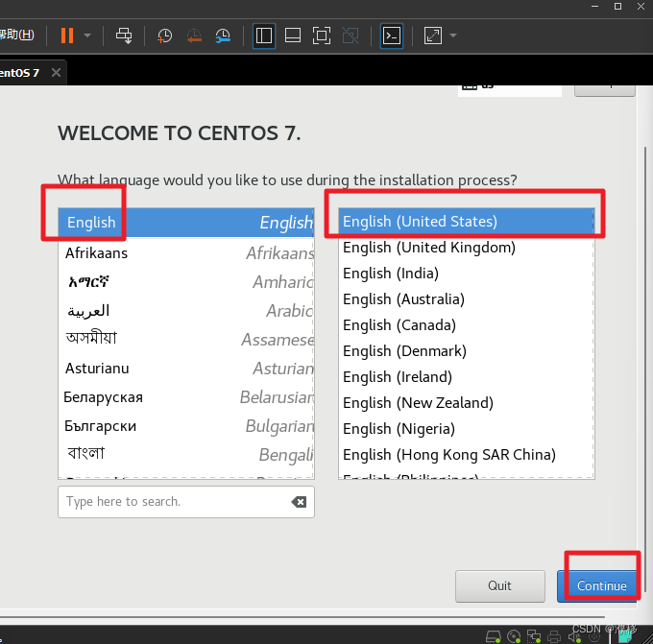
Task: Select the Bulgarian language row
Action: 186,426
